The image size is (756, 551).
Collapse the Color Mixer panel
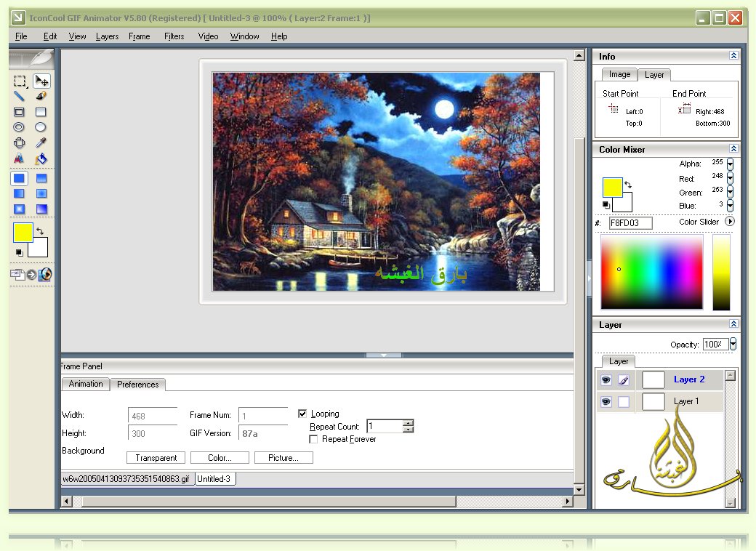[733, 149]
